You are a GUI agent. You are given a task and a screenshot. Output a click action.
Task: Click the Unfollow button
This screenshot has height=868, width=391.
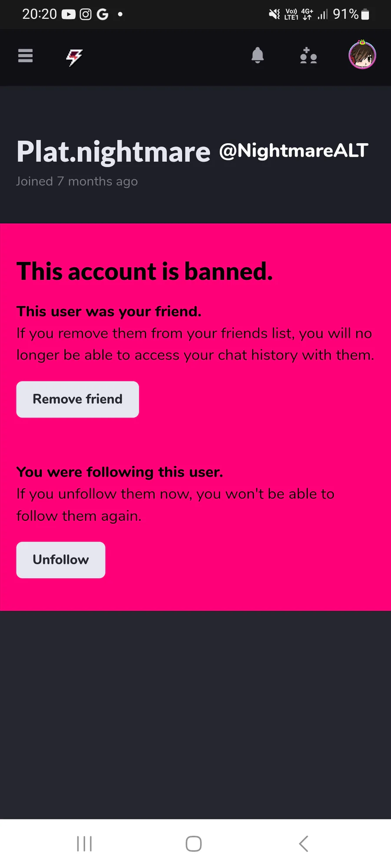click(x=61, y=560)
